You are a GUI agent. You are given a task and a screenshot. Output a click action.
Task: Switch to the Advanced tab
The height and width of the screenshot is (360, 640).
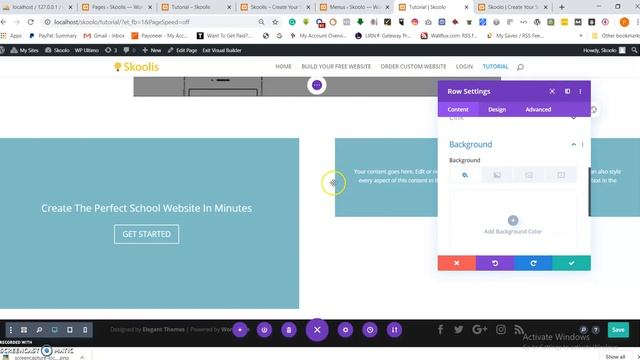tap(538, 109)
